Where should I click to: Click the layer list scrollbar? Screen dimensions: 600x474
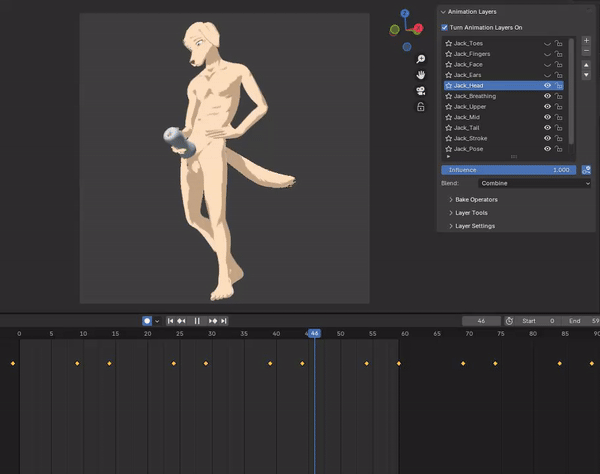click(571, 91)
